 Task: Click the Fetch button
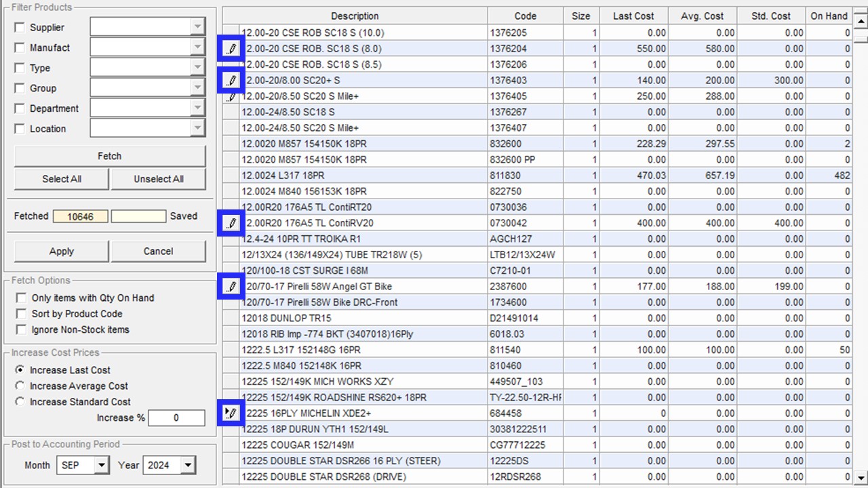110,156
